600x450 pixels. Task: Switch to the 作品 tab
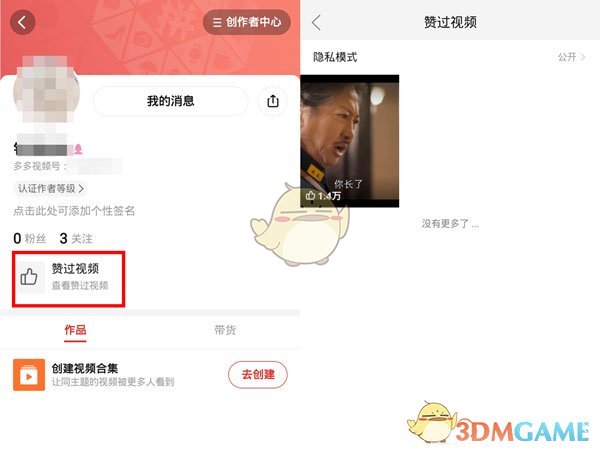pos(75,330)
